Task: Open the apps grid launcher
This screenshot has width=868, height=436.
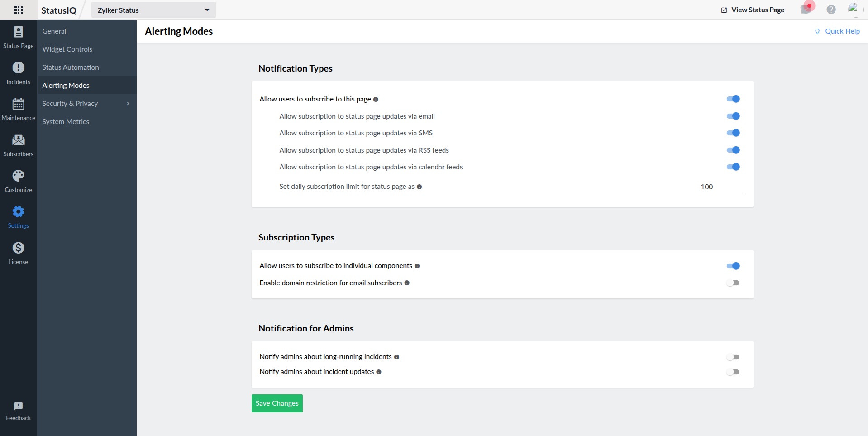Action: pyautogui.click(x=19, y=10)
